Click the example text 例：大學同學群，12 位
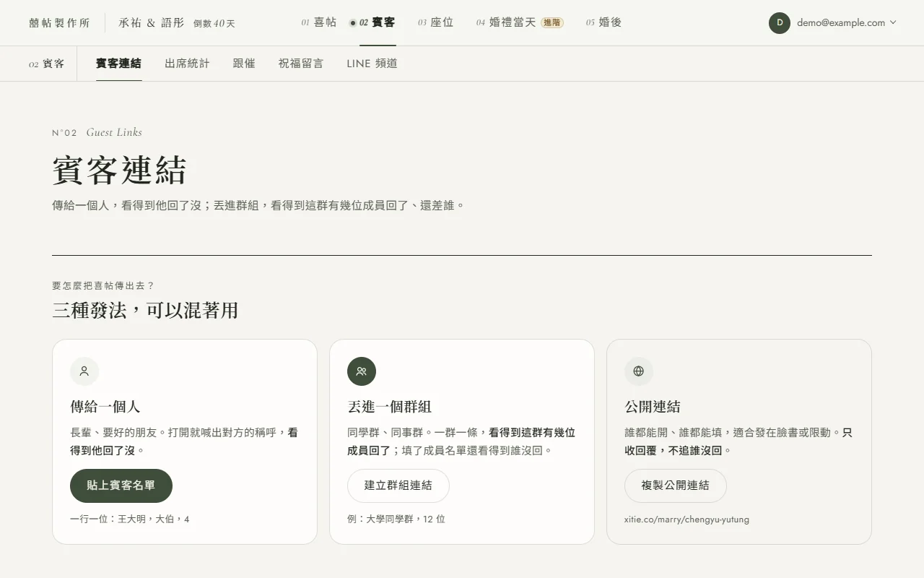The width and height of the screenshot is (924, 578). coord(396,519)
